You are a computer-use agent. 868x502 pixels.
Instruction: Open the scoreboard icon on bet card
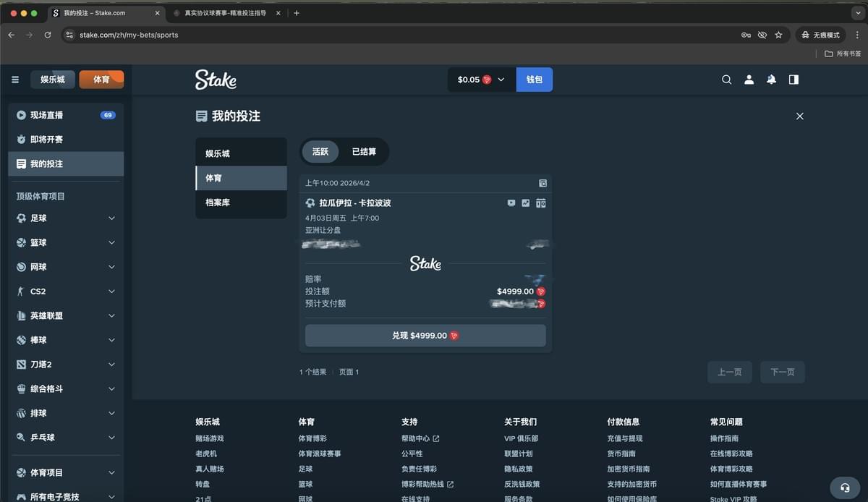(x=540, y=203)
